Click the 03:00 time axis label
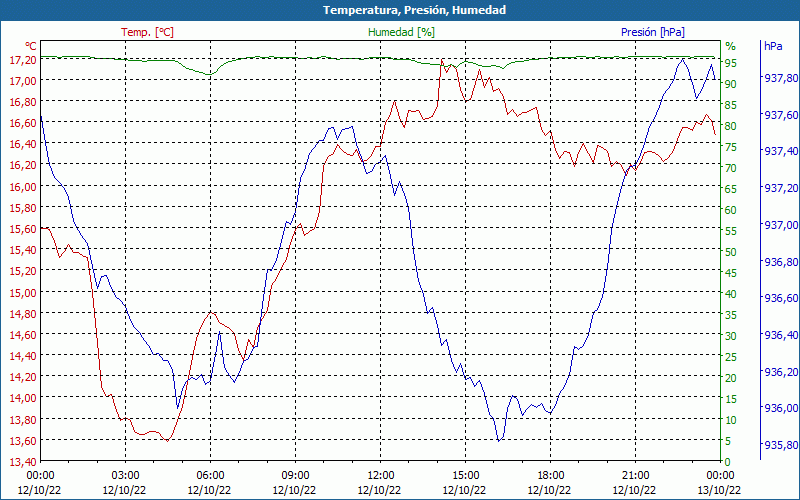 [126, 476]
